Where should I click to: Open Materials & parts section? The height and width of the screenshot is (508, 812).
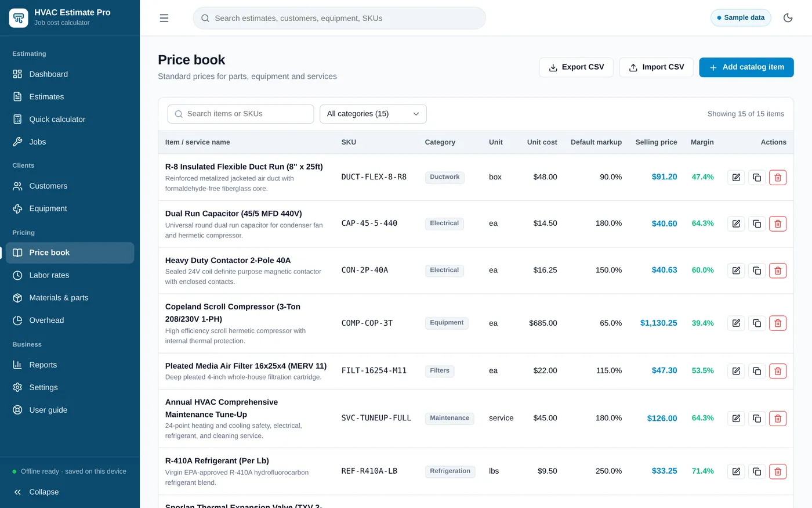[70, 298]
